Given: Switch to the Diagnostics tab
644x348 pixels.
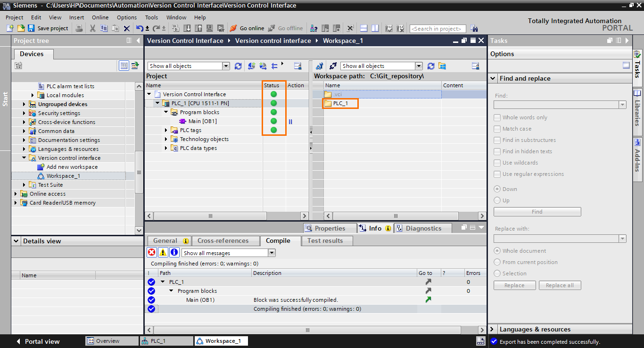Looking at the screenshot, I should [422, 228].
